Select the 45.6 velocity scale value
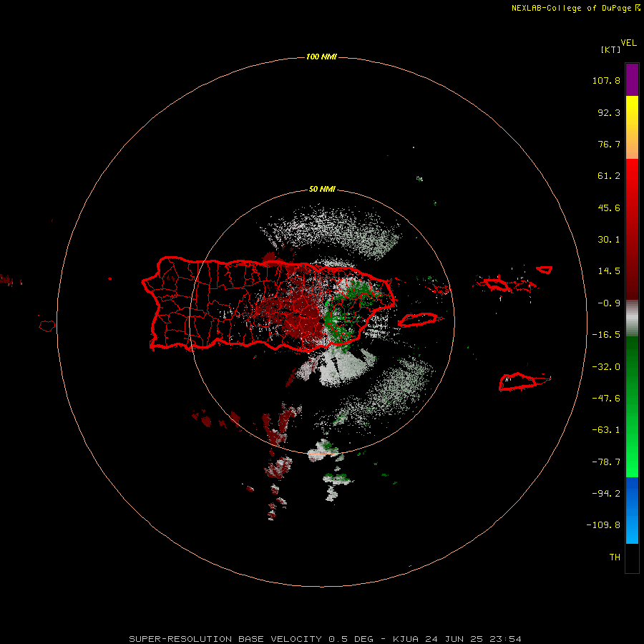 609,208
